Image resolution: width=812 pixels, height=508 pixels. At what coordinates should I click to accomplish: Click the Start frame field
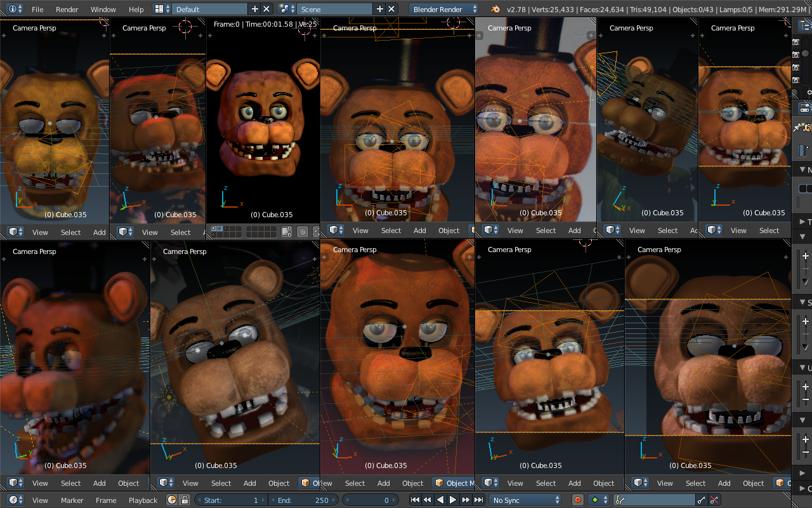pyautogui.click(x=232, y=500)
